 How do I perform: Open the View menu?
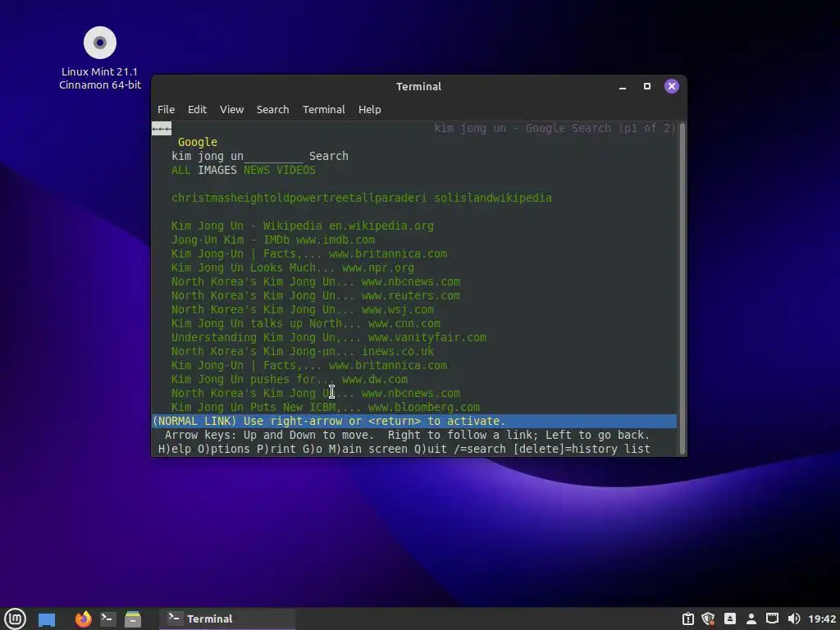(231, 109)
